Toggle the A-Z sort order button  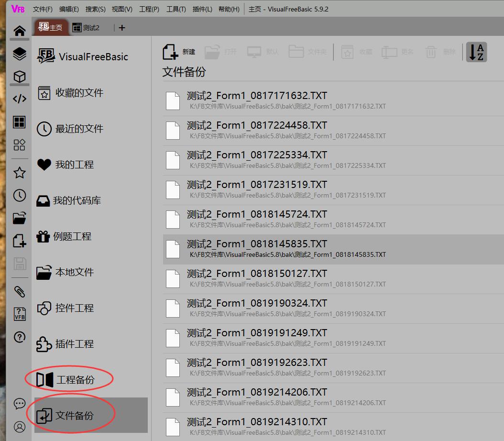[476, 52]
